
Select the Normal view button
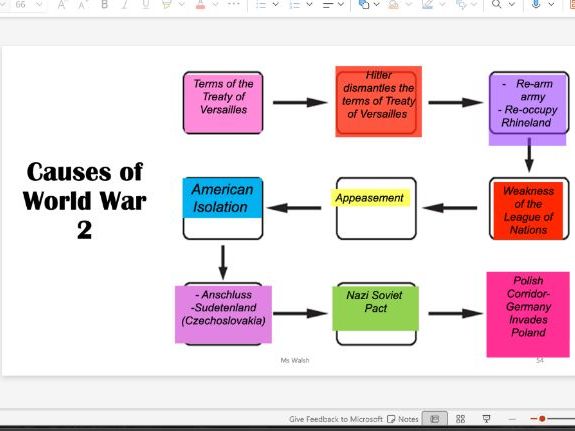click(x=435, y=419)
